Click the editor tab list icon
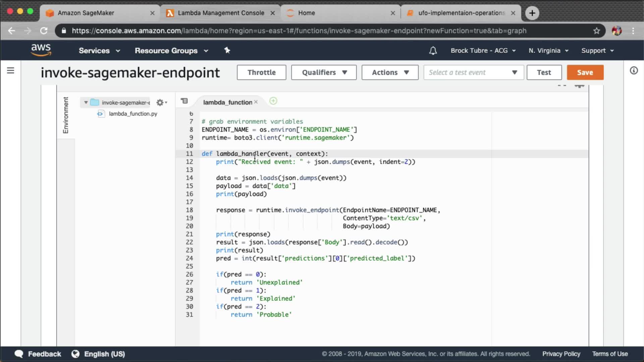The height and width of the screenshot is (362, 644). pos(184,101)
